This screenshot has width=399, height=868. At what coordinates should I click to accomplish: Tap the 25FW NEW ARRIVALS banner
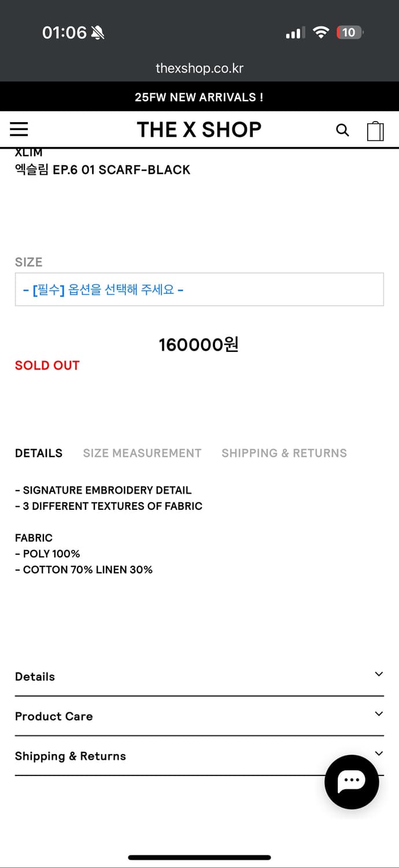(199, 97)
